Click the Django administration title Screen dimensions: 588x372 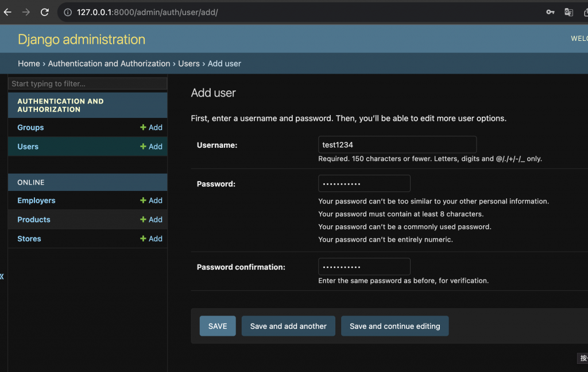coord(82,40)
